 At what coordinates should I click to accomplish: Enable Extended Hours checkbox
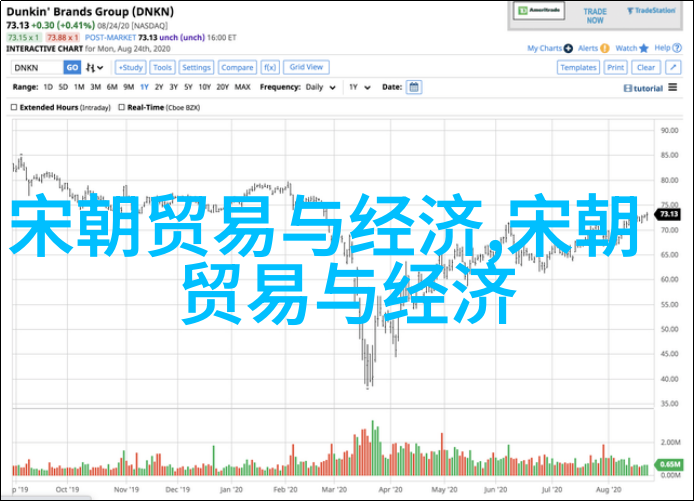pos(14,107)
